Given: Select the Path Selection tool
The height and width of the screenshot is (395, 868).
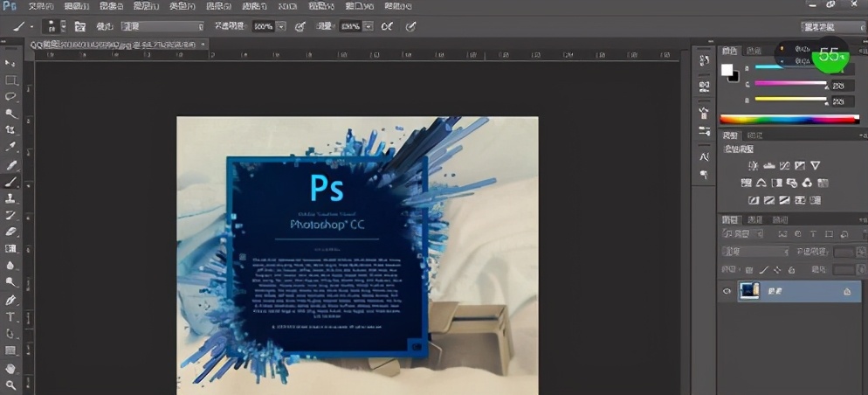Looking at the screenshot, I should coord(10,334).
